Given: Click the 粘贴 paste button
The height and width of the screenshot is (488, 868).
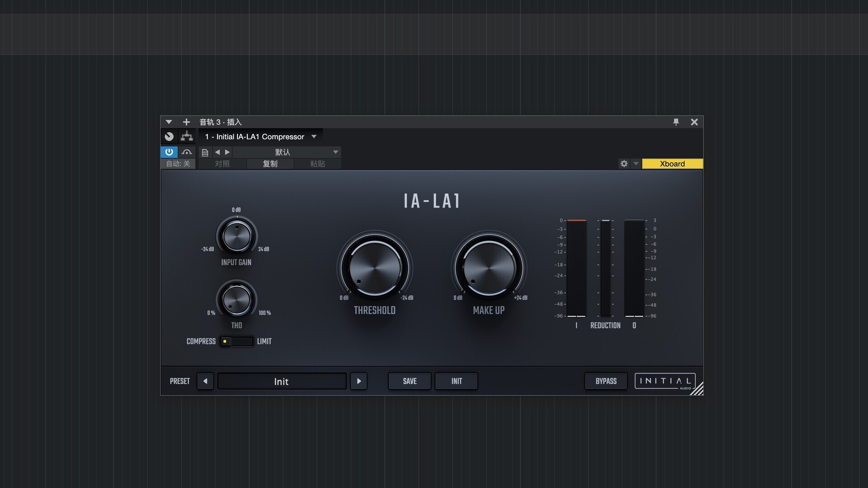Looking at the screenshot, I should click(317, 164).
